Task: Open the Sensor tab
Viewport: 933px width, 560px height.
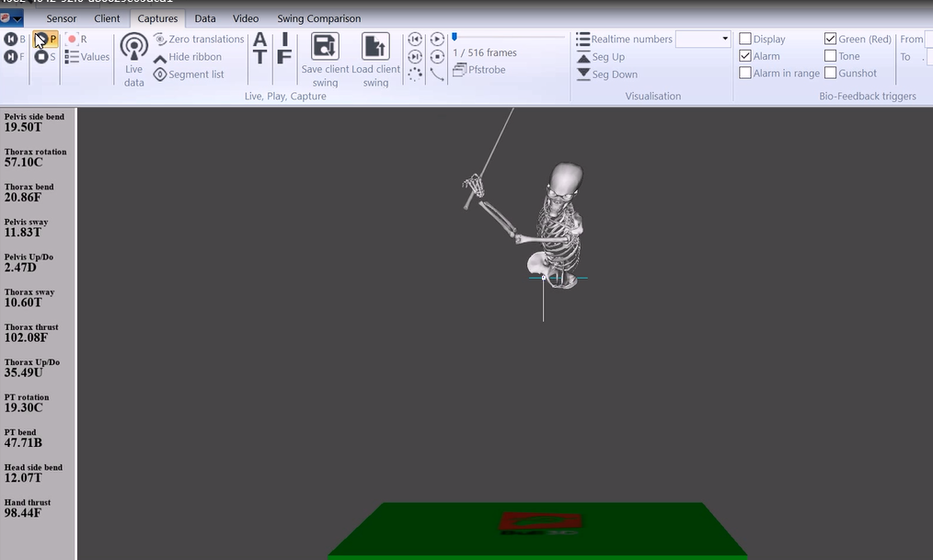Action: click(62, 18)
